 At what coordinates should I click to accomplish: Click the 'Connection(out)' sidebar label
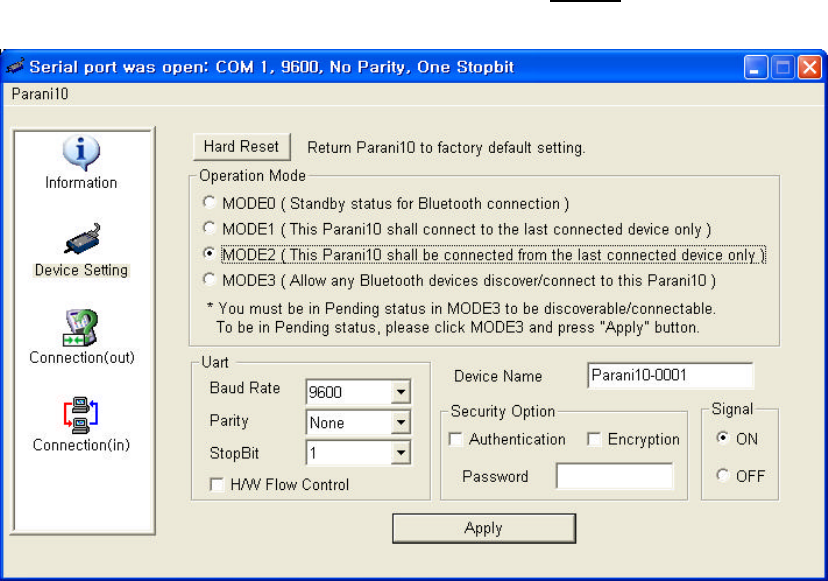(82, 358)
